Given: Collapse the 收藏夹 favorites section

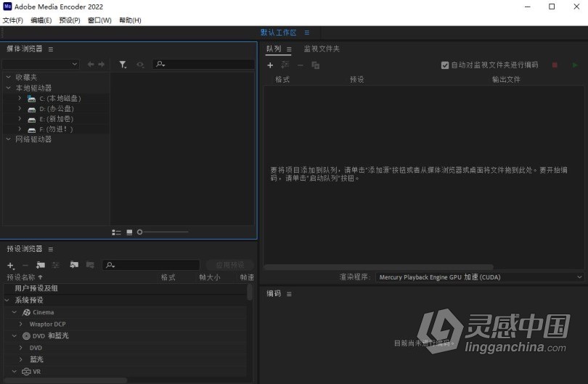Looking at the screenshot, I should [x=8, y=77].
